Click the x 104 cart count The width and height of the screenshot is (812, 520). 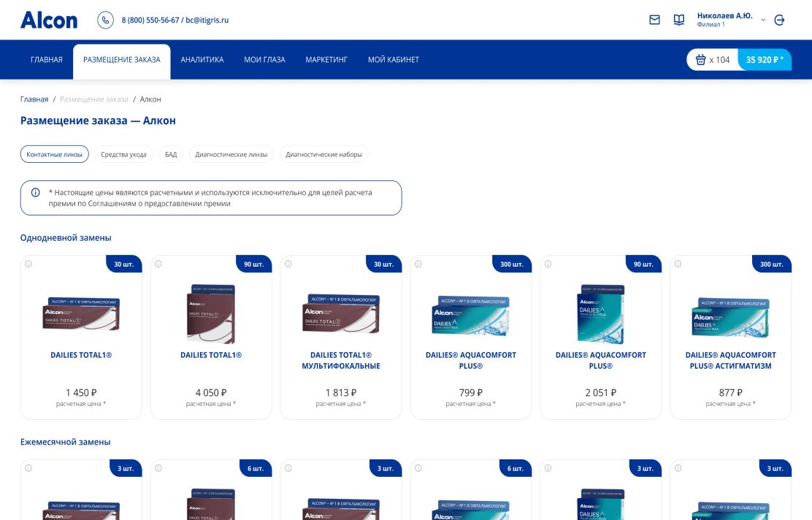click(719, 60)
